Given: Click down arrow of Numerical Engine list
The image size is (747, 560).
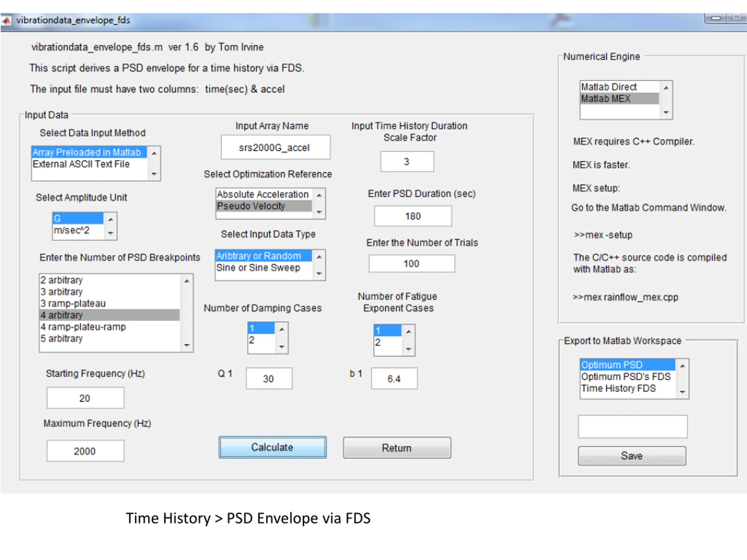Looking at the screenshot, I should (666, 112).
